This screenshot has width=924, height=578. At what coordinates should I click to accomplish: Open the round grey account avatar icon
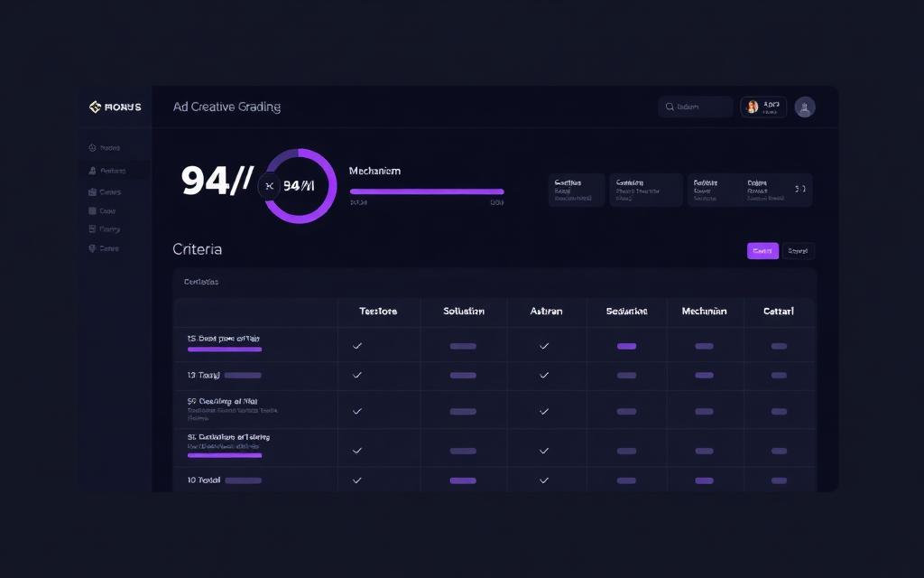[x=804, y=107]
